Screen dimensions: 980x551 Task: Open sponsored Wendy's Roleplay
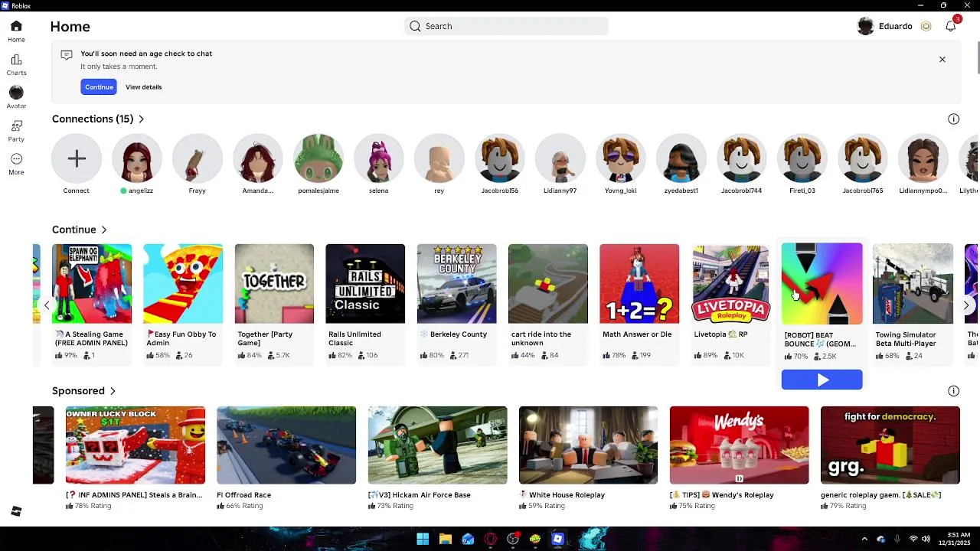(739, 445)
